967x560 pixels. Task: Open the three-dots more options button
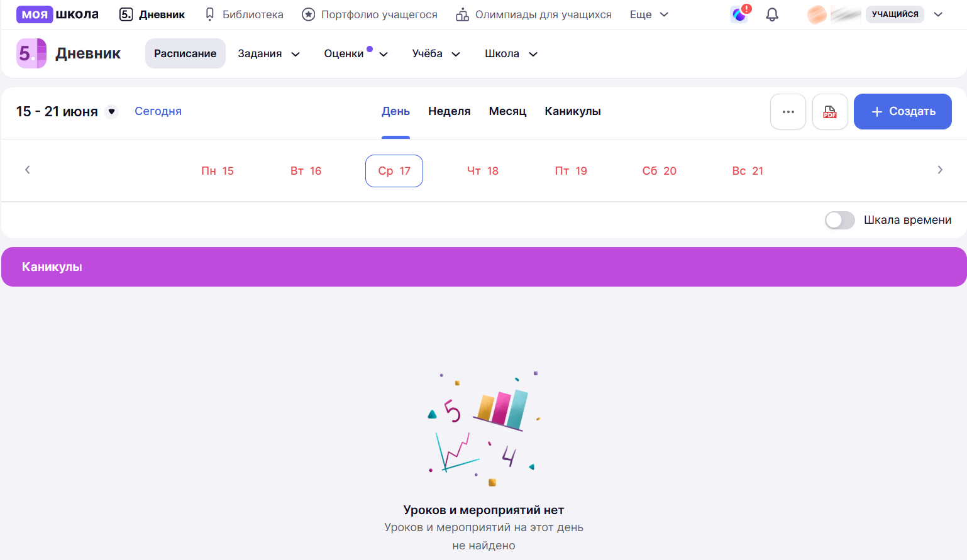[788, 112]
